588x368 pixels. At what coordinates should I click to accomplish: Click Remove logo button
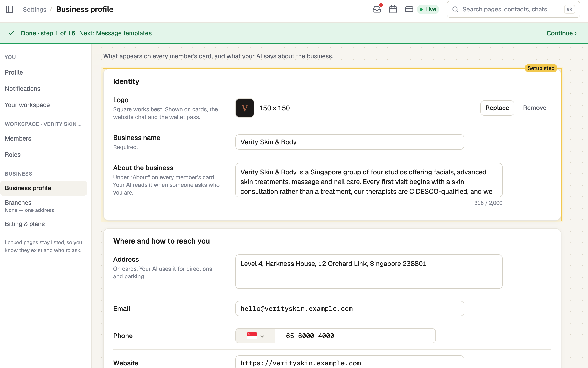(x=535, y=108)
